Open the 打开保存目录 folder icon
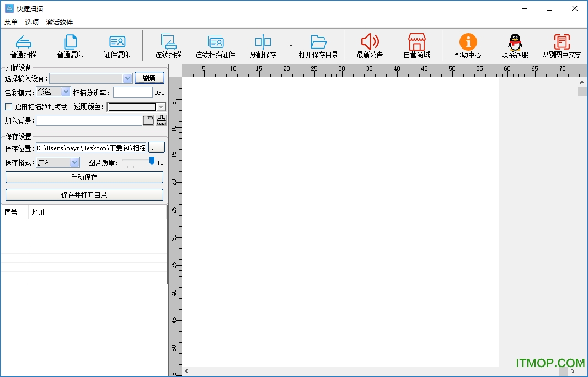The height and width of the screenshot is (377, 588). tap(318, 42)
